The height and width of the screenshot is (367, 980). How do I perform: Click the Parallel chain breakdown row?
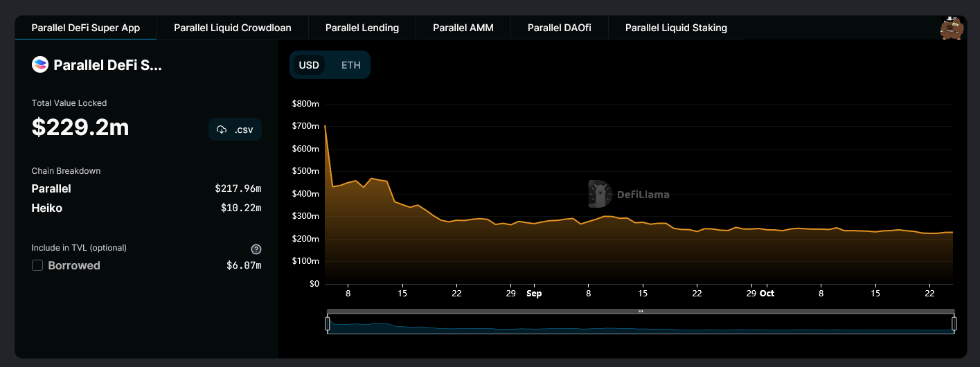tap(146, 188)
